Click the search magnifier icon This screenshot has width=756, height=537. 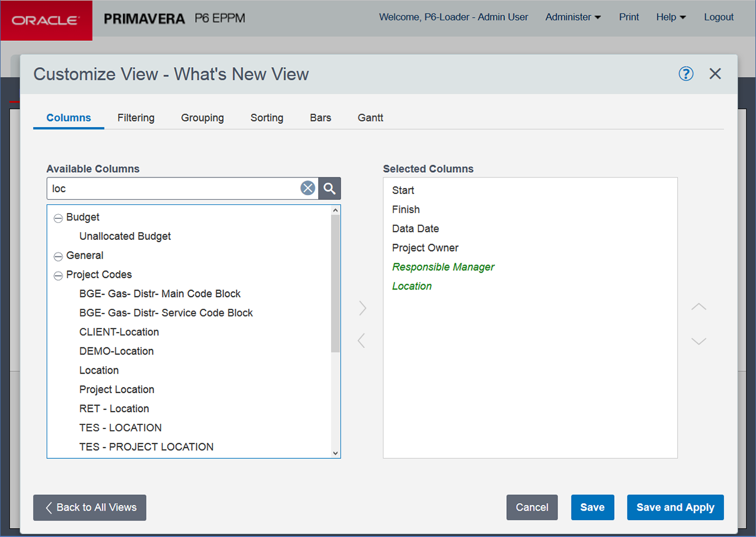coord(330,189)
